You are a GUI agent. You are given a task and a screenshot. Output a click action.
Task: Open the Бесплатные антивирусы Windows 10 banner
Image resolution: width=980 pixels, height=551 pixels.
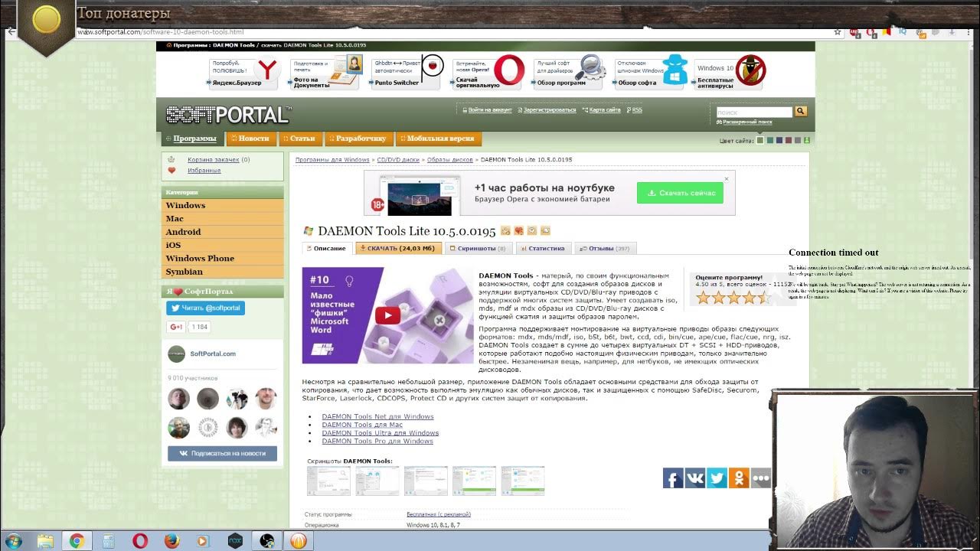pos(730,73)
